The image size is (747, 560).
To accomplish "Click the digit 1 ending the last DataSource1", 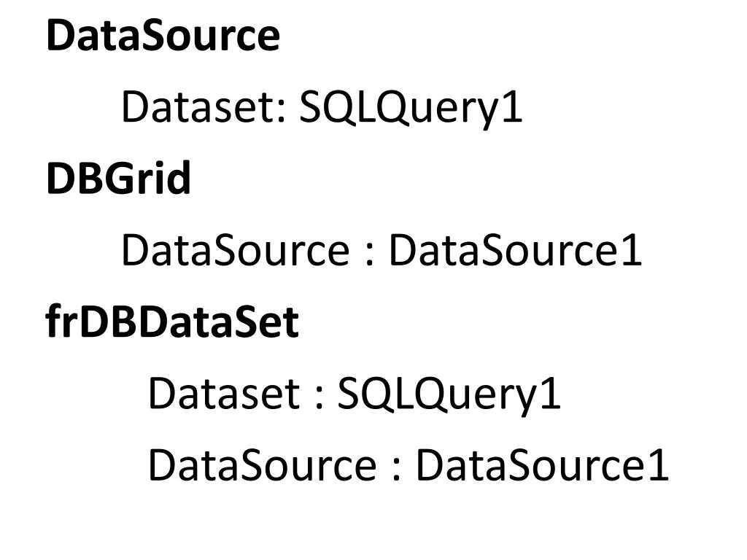I will click(x=660, y=466).
